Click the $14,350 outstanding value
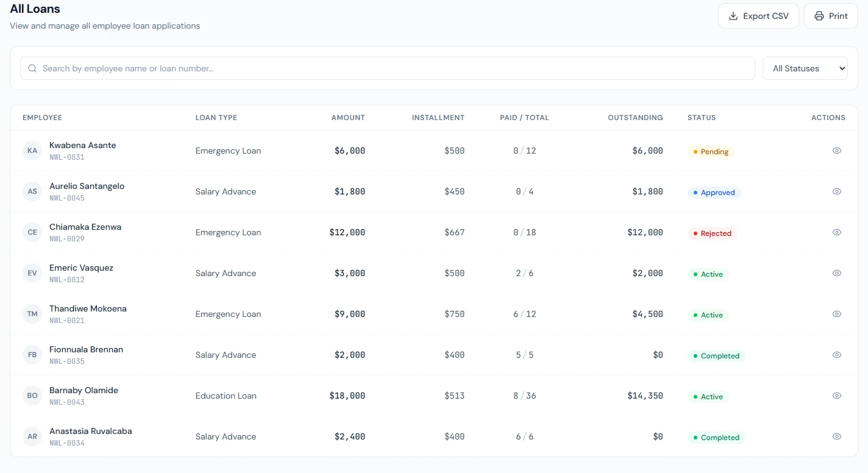Image resolution: width=868 pixels, height=473 pixels. (x=645, y=396)
